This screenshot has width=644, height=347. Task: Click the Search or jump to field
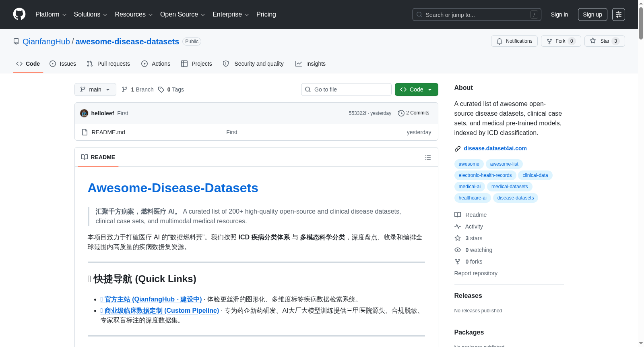point(477,15)
